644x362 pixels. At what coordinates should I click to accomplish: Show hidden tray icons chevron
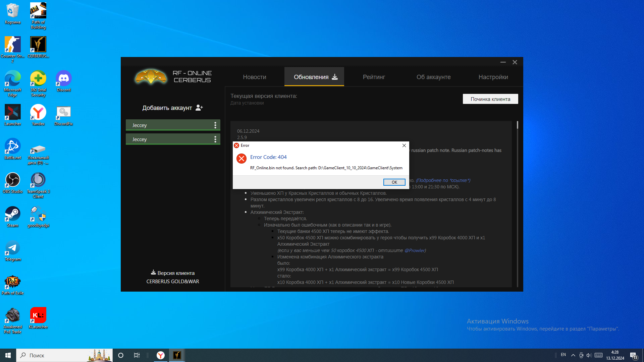coord(573,355)
